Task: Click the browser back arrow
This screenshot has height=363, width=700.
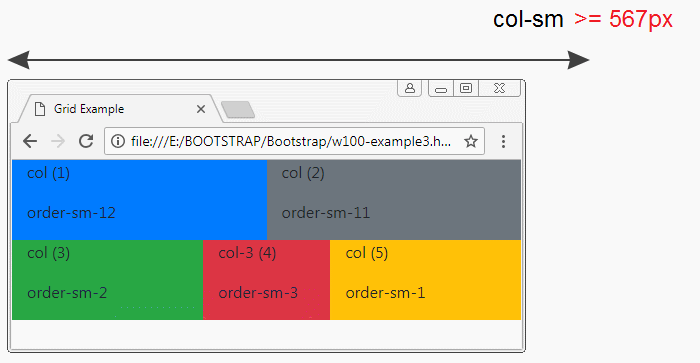Action: (30, 141)
